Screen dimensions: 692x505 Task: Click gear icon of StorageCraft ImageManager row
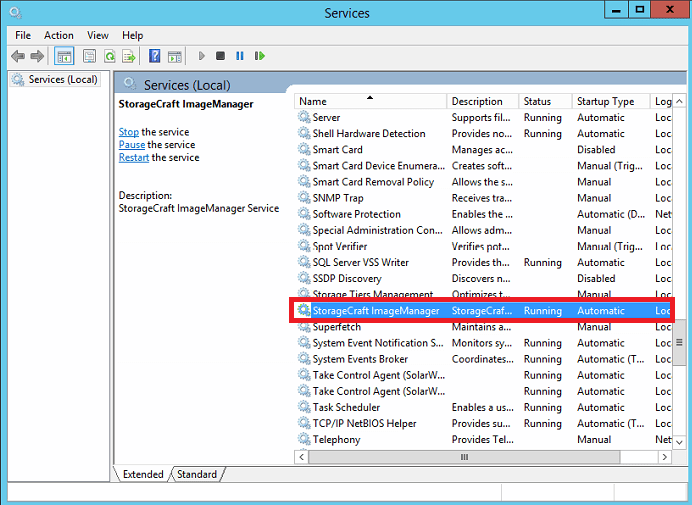tap(304, 310)
